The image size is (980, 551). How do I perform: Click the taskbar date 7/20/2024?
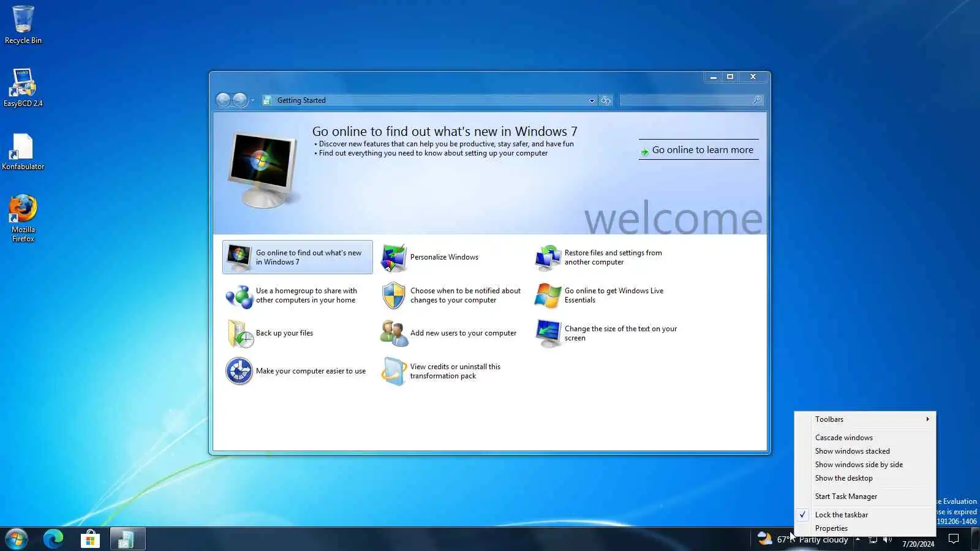(918, 544)
